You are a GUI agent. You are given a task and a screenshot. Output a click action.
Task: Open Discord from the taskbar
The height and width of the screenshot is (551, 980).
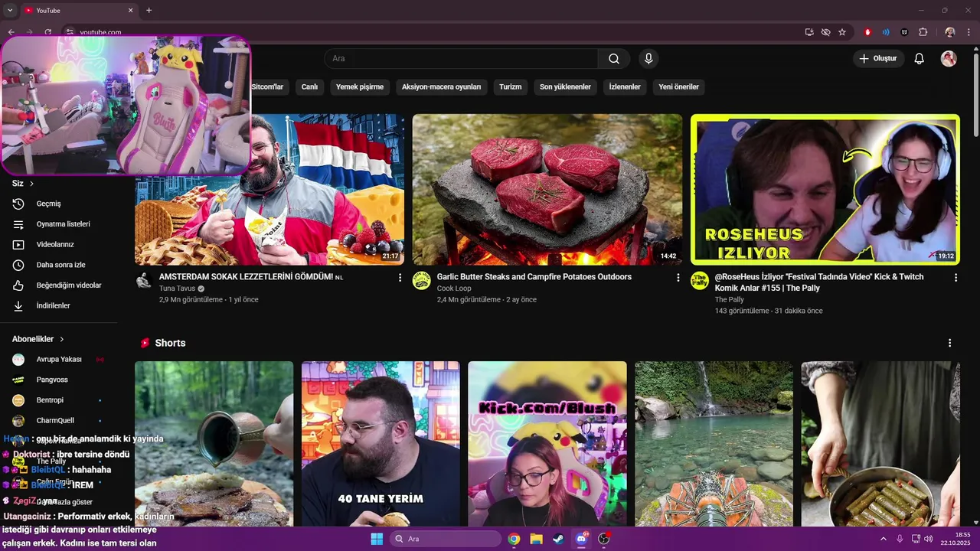(x=581, y=539)
